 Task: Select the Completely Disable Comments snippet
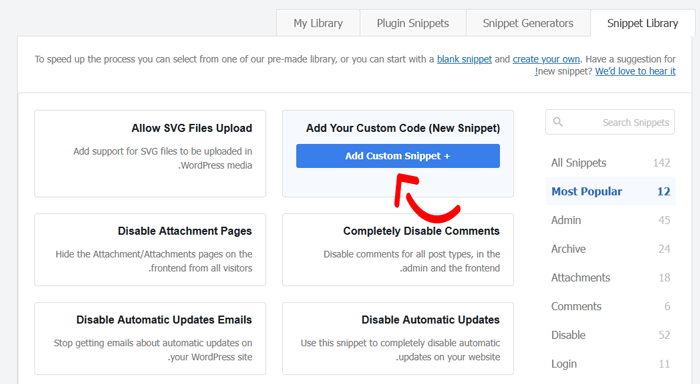click(398, 250)
